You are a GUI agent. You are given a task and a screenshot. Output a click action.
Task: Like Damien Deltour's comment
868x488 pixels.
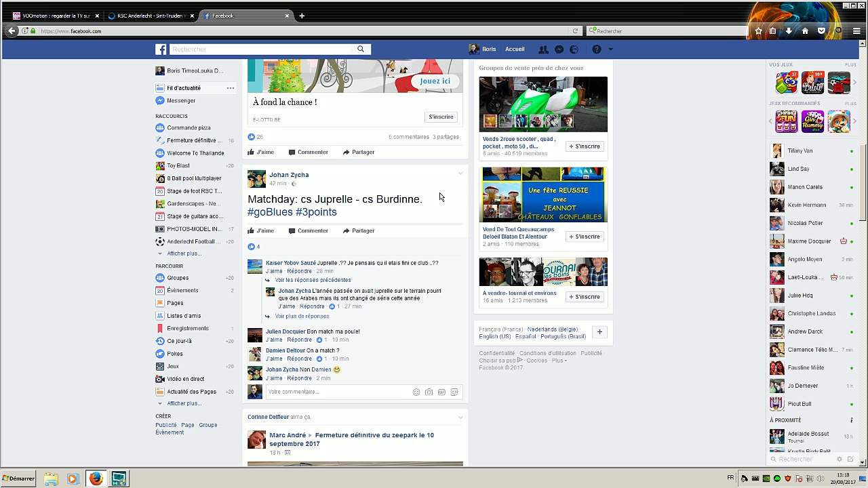274,359
